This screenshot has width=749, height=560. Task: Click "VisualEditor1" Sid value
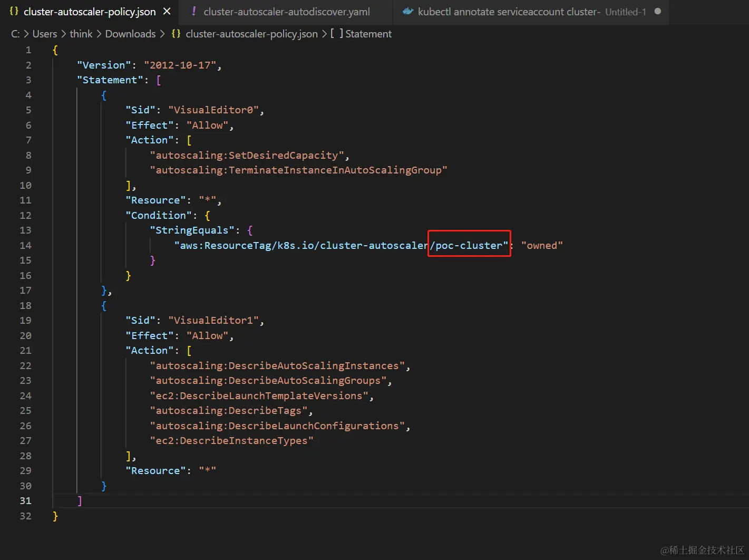213,321
